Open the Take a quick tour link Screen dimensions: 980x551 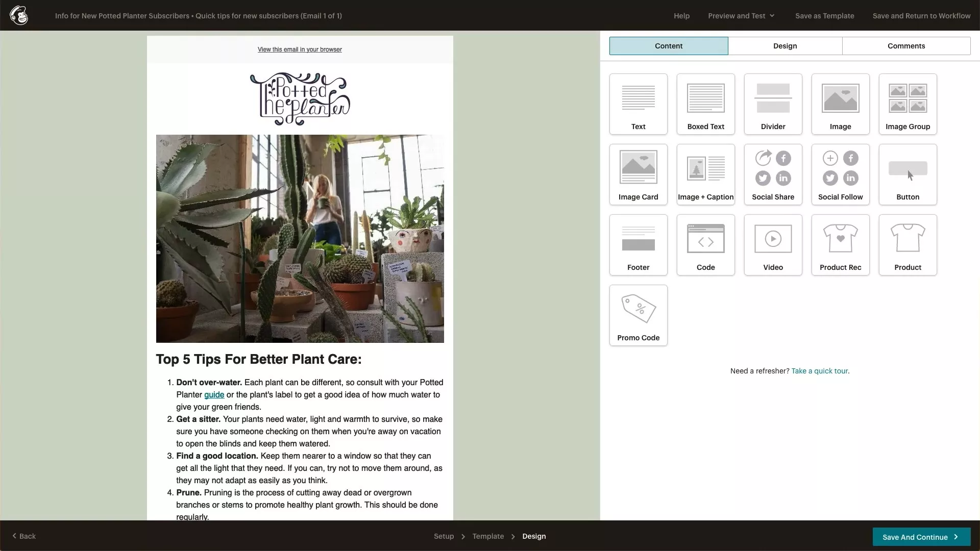(x=819, y=371)
